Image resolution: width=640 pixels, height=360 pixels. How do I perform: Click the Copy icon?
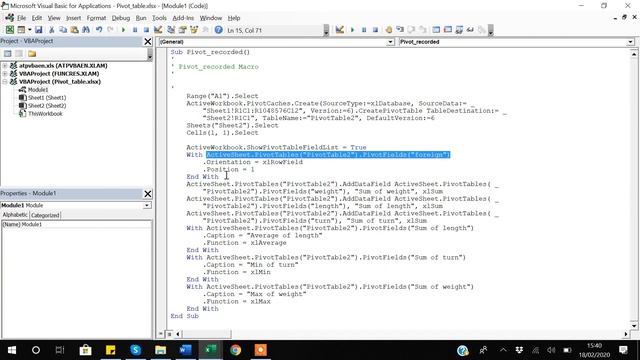pyautogui.click(x=63, y=30)
